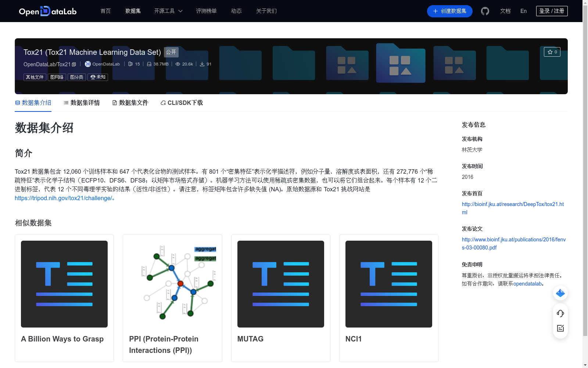
Task: Copy the OpenDataLab/Tox21 path icon
Action: pos(74,64)
